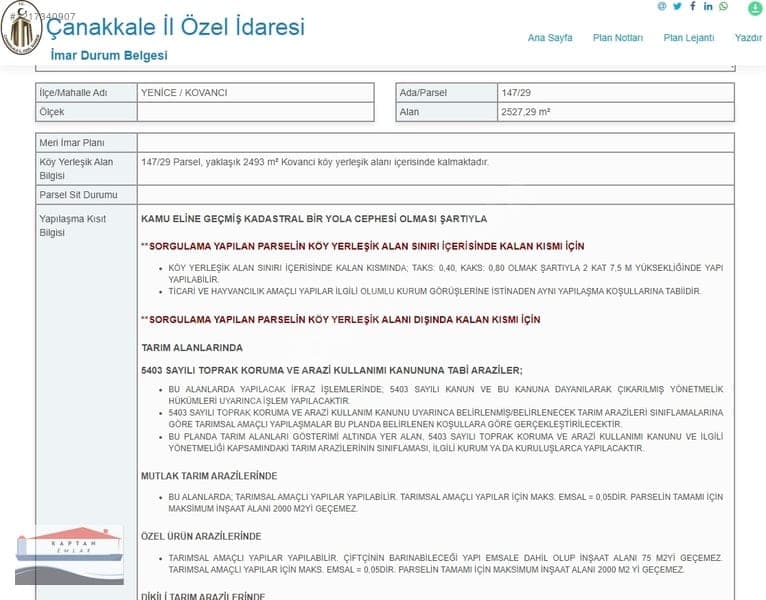The height and width of the screenshot is (600, 766).
Task: Open the Plan Notları page
Action: click(x=618, y=38)
